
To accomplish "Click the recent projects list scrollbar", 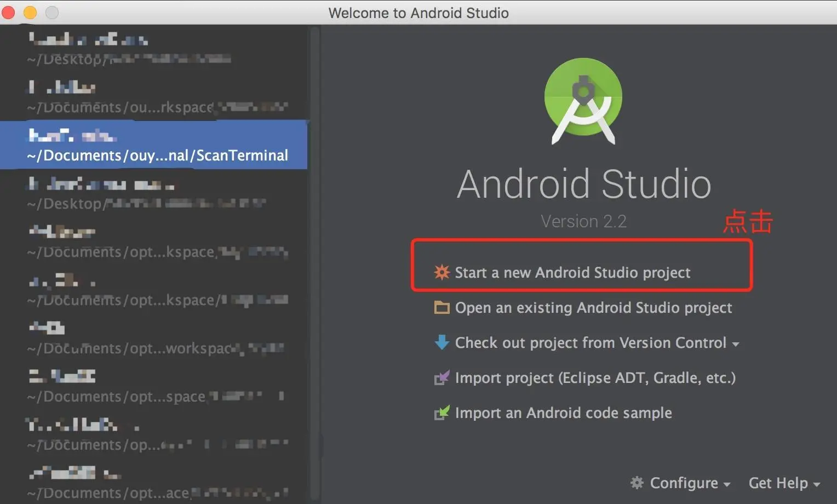I will tap(315, 264).
